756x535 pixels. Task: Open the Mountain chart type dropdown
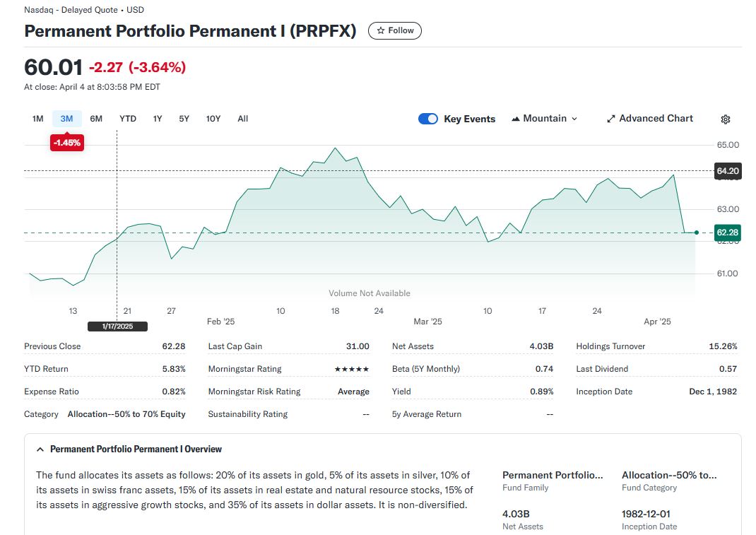[x=544, y=119]
